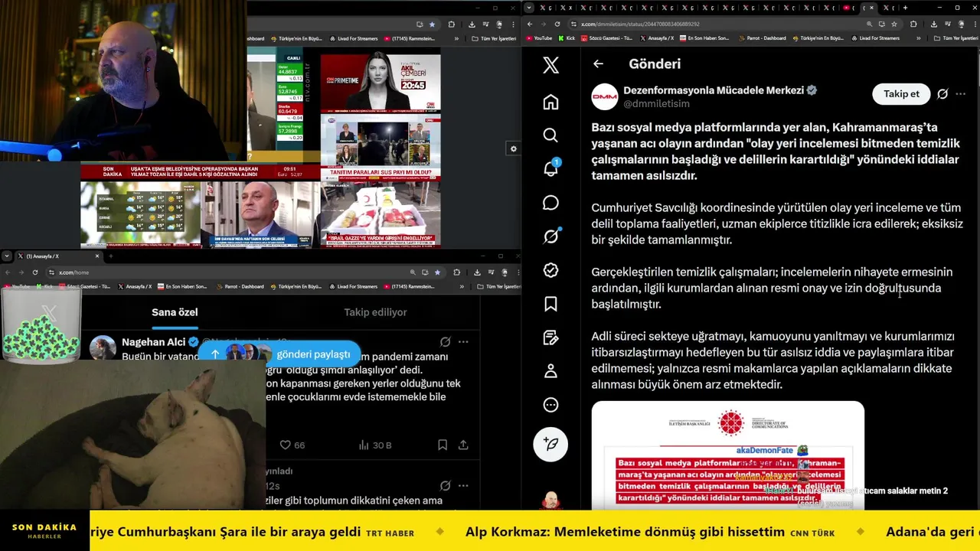Switch to Sana özel tab
This screenshot has height=551, width=980.
pyautogui.click(x=175, y=312)
